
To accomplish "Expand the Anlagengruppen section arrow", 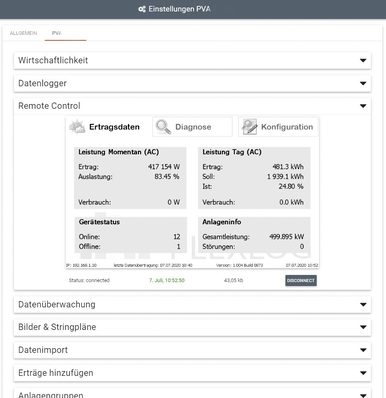I will click(x=363, y=395).
